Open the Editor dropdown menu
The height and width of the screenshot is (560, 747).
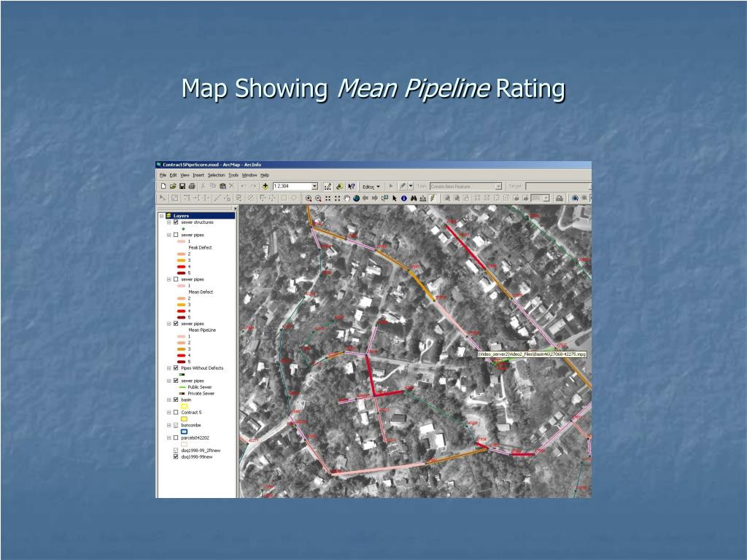click(x=371, y=187)
